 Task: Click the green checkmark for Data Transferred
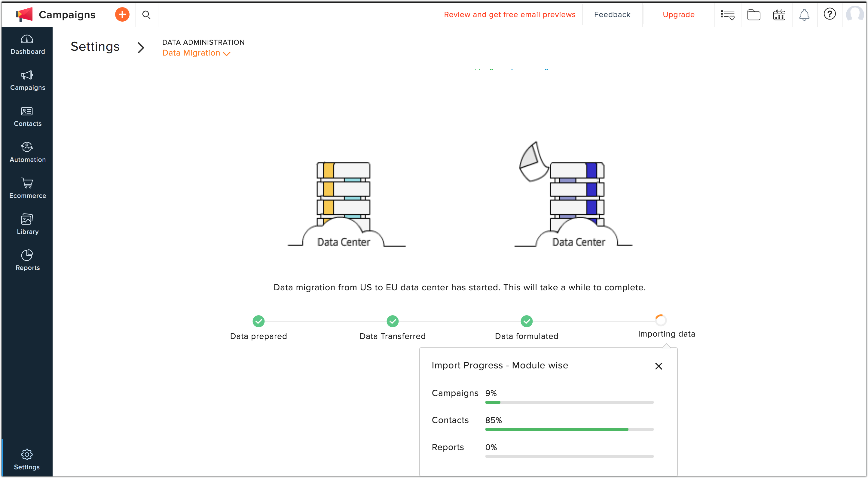click(393, 321)
